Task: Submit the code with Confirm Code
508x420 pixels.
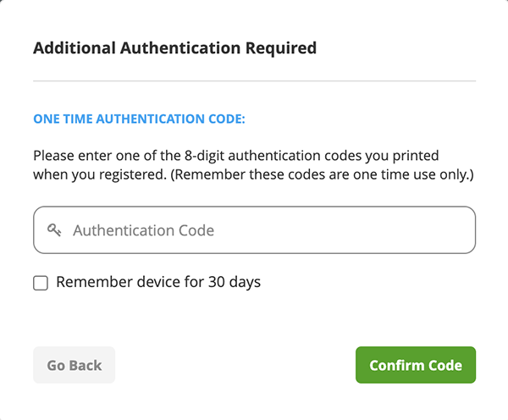Action: [x=415, y=365]
